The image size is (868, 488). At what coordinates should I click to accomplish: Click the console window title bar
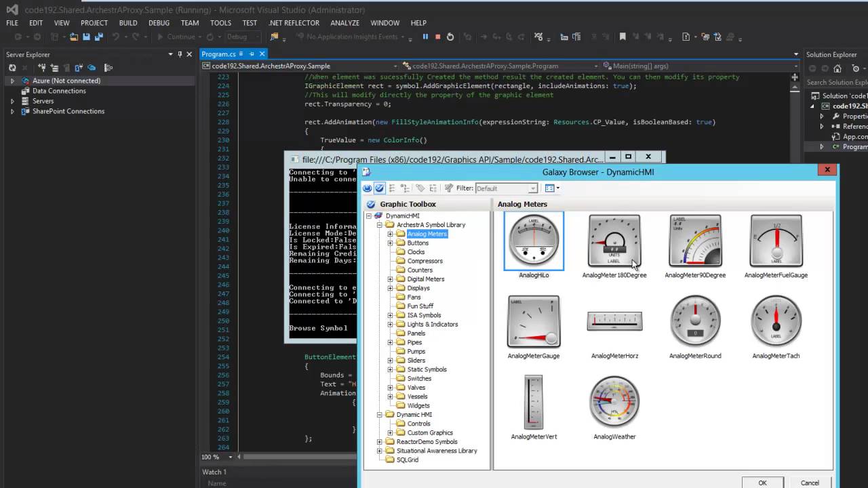[452, 159]
